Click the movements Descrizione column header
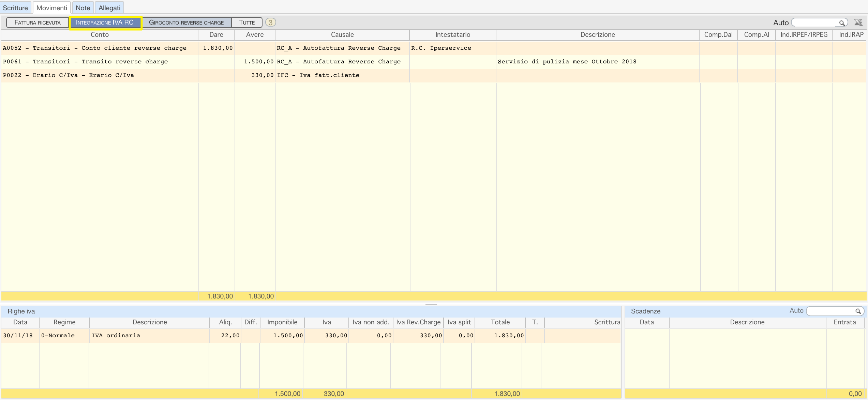Screen dimensions: 868x400 [x=598, y=35]
